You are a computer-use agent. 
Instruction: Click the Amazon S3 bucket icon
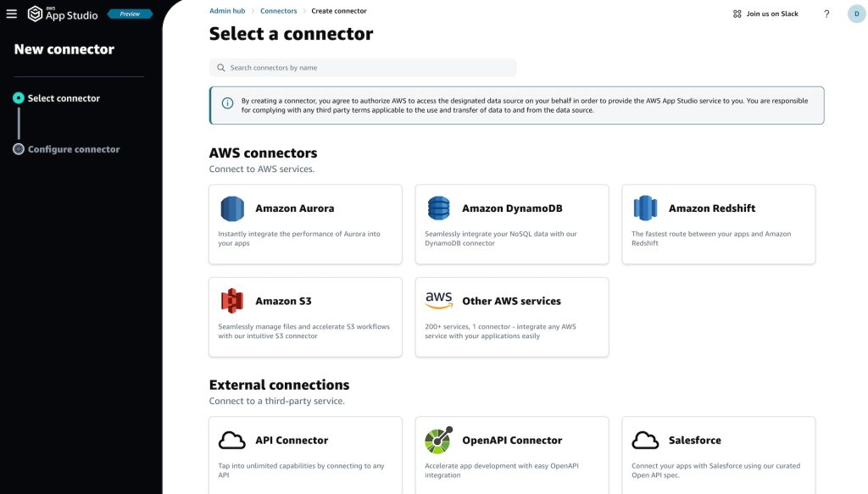click(x=232, y=301)
